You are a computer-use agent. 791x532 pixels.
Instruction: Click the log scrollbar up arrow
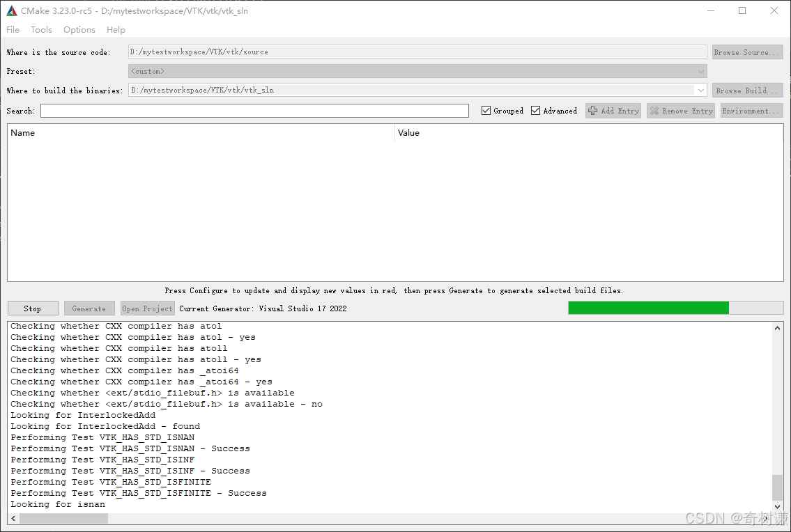[x=777, y=328]
